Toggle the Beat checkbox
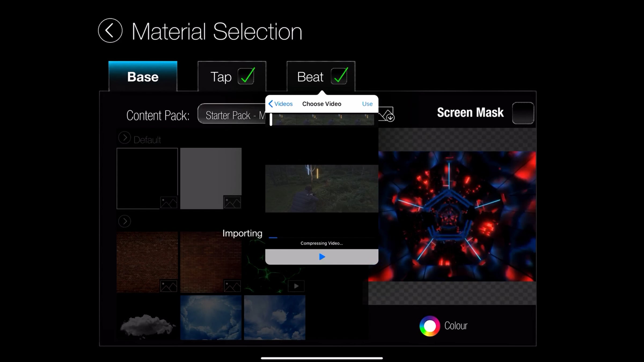 (x=339, y=76)
